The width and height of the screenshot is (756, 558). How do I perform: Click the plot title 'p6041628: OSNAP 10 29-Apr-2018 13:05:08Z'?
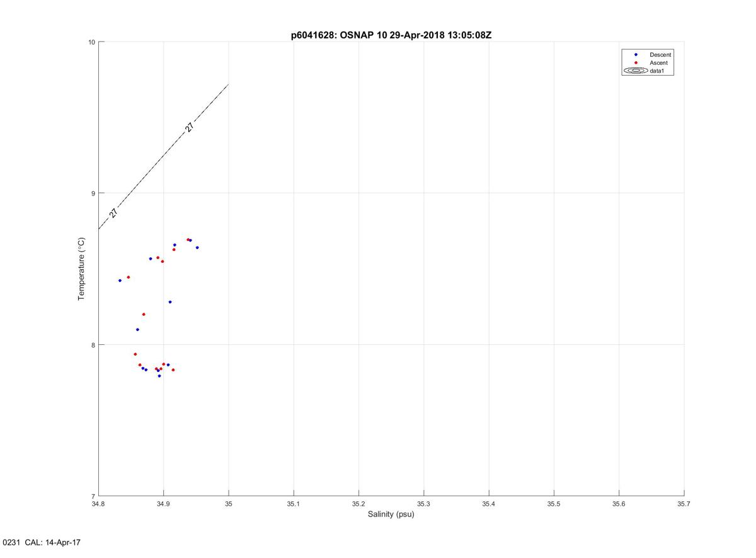click(391, 35)
